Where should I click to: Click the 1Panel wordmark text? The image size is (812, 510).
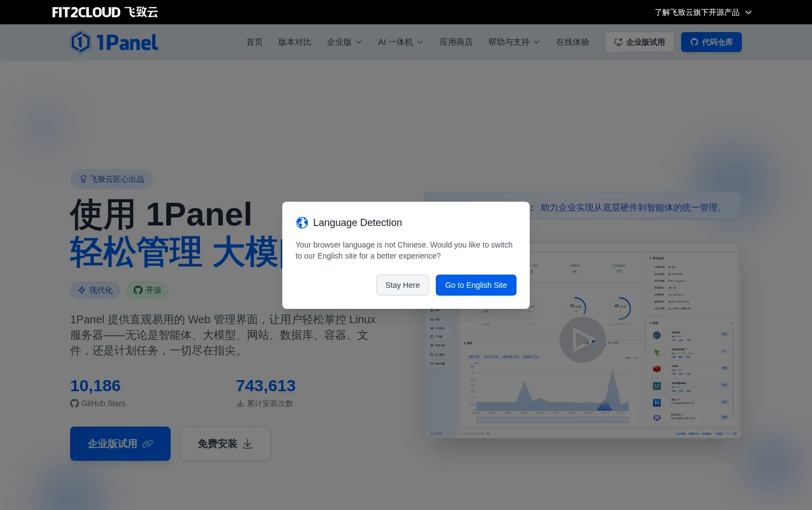coord(128,43)
